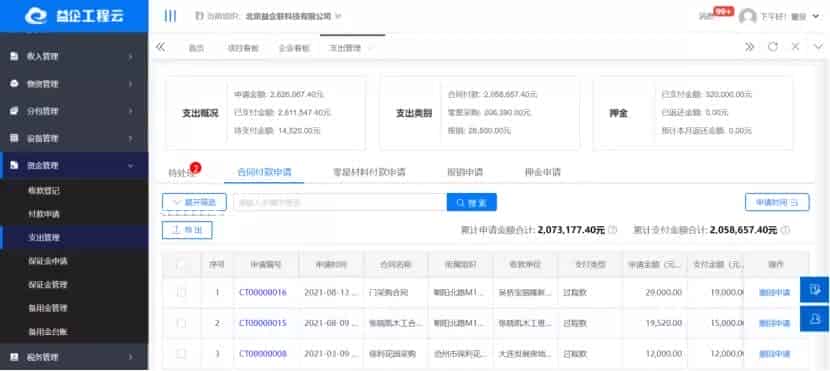This screenshot has width=830, height=371.
Task: Click 撤回申请 in row CT00000016
Action: [774, 292]
